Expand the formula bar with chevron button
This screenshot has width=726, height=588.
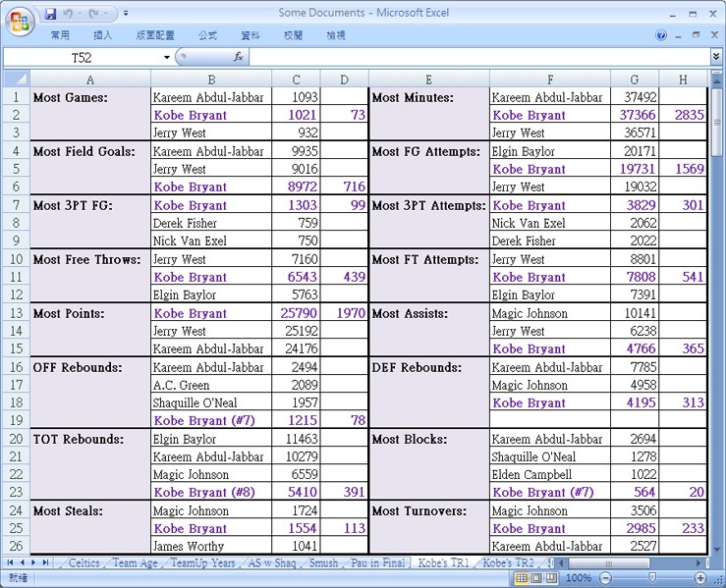[716, 57]
